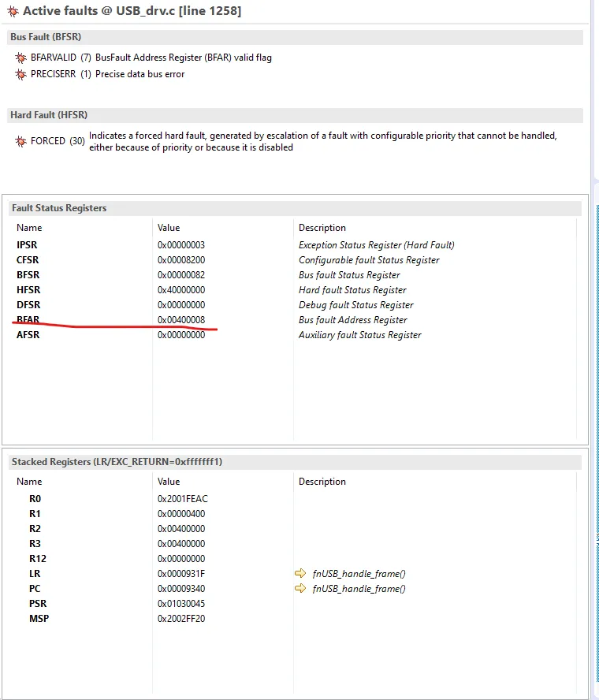
Task: Click the R2 value 0x00400000
Action: (x=181, y=529)
